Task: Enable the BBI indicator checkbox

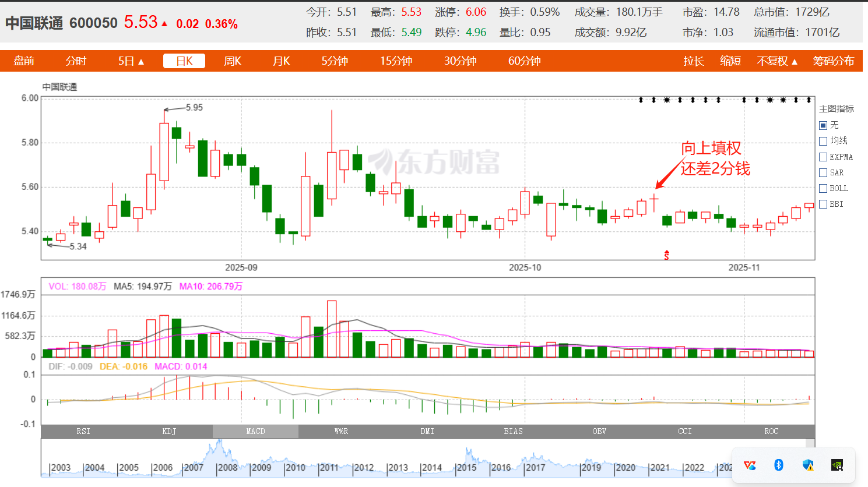Action: tap(823, 204)
